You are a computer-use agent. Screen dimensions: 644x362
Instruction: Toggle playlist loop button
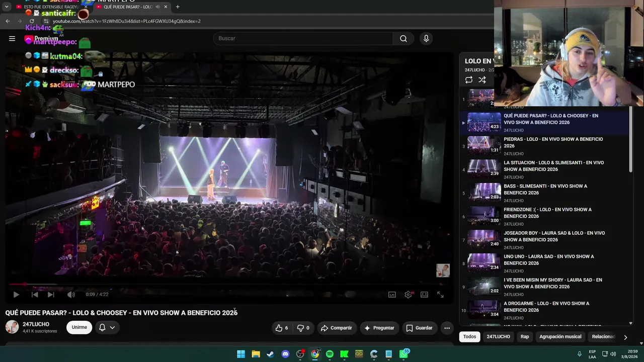(x=469, y=80)
